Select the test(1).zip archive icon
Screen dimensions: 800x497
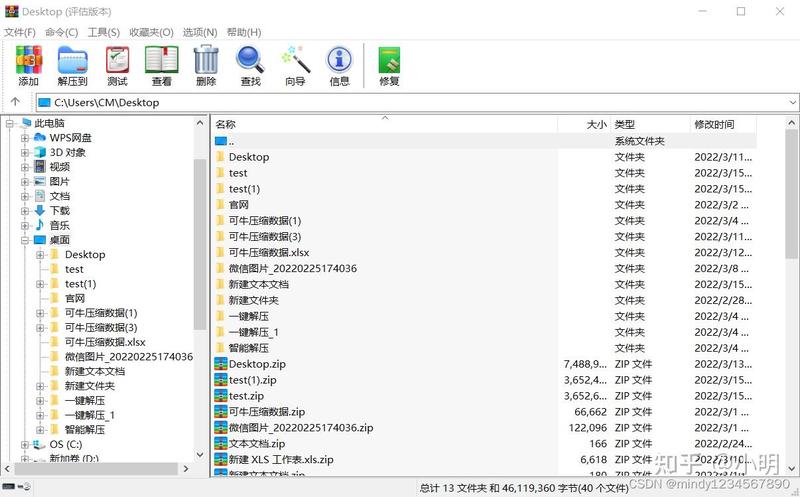pos(221,380)
